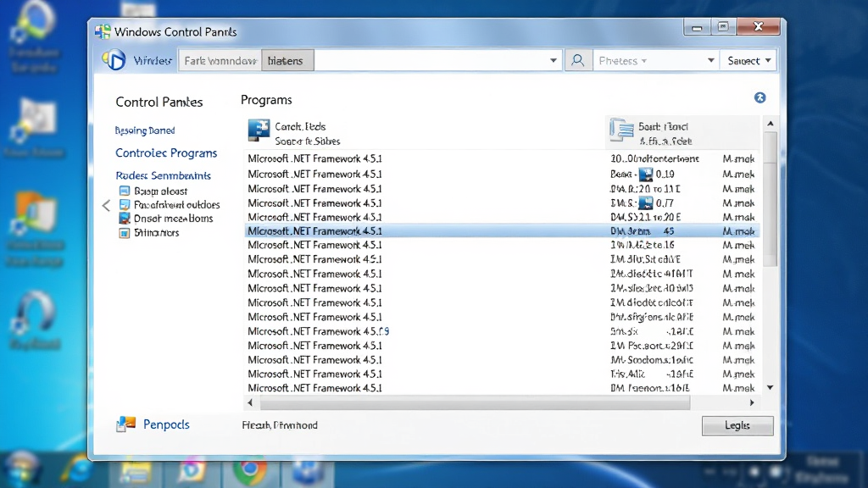Select the highlighted Microsoft .NET Framework 4.5.1 row
This screenshot has height=488, width=868.
click(x=502, y=231)
